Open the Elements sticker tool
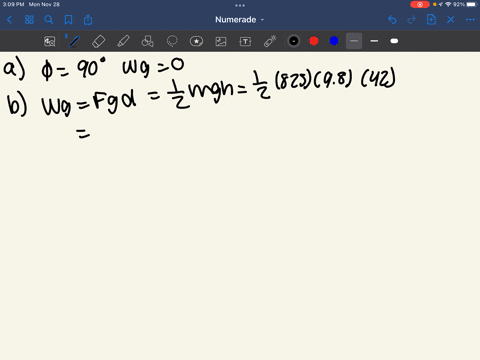The height and width of the screenshot is (360, 480). pos(196,41)
